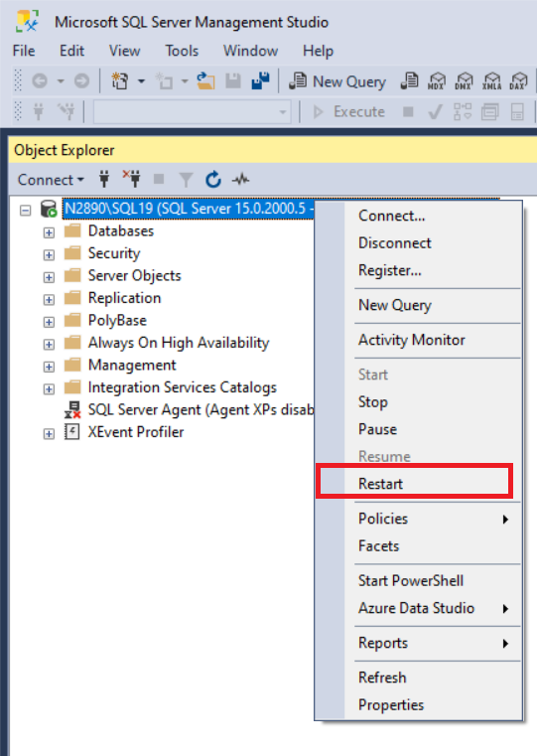Click the Parse checkmark toolbar icon
Image resolution: width=537 pixels, height=756 pixels.
pyautogui.click(x=436, y=112)
